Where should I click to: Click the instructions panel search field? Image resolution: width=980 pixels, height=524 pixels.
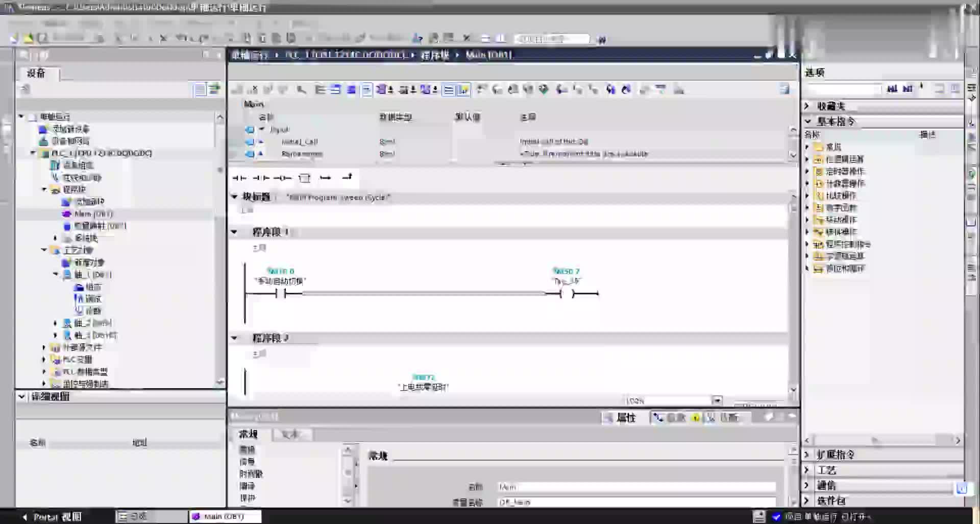[844, 89]
